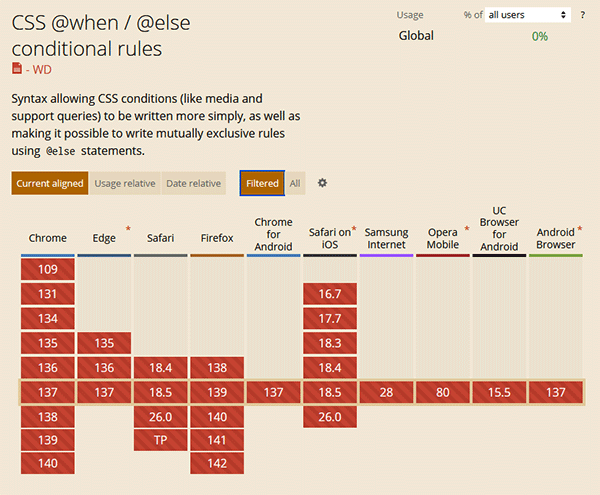Click the asterisk note on Edge header
Viewport: 600px width, 495px height.
(x=127, y=230)
